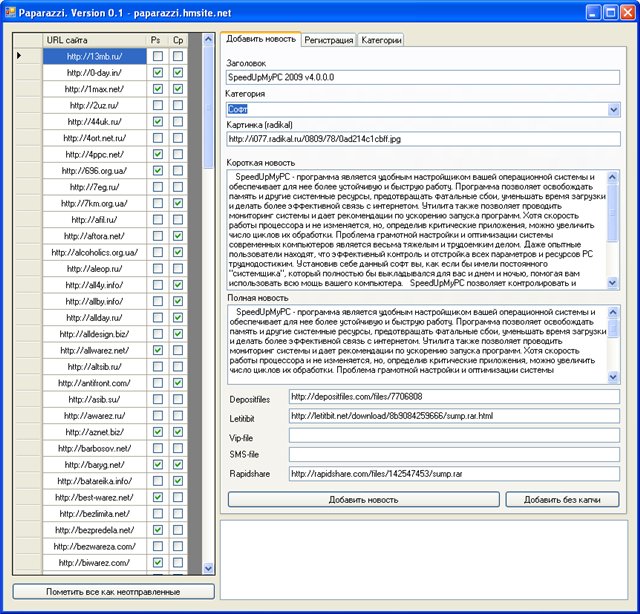Select the http://aznet.biz/ row
This screenshot has width=640, height=614.
click(x=94, y=432)
